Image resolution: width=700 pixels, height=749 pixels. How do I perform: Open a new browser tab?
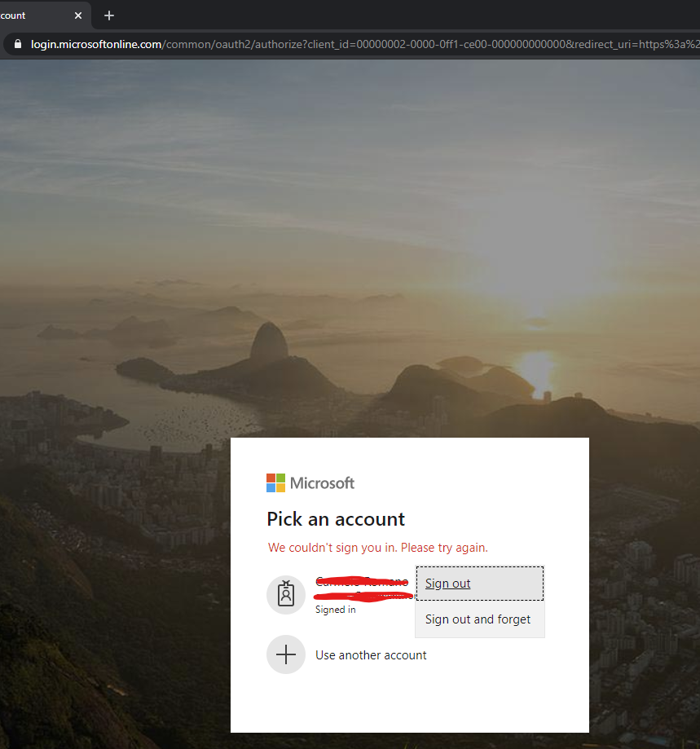tap(109, 15)
